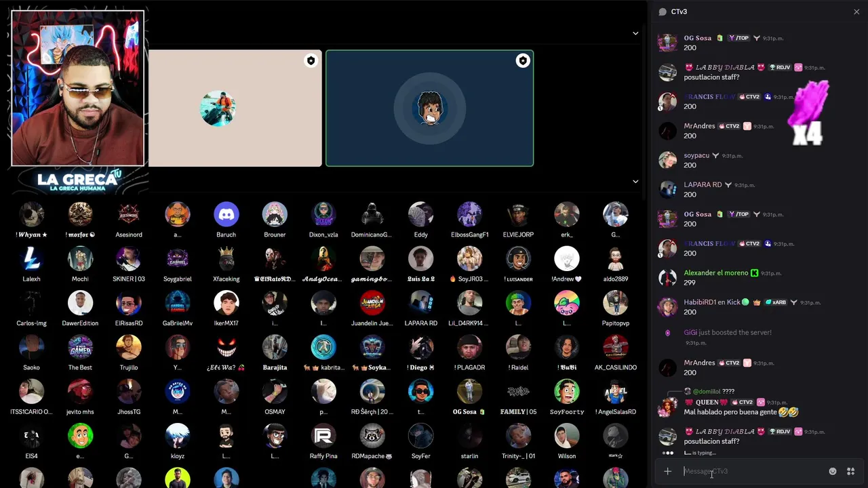Close the CTv3 chat panel
The width and height of the screenshot is (868, 488).
click(856, 12)
